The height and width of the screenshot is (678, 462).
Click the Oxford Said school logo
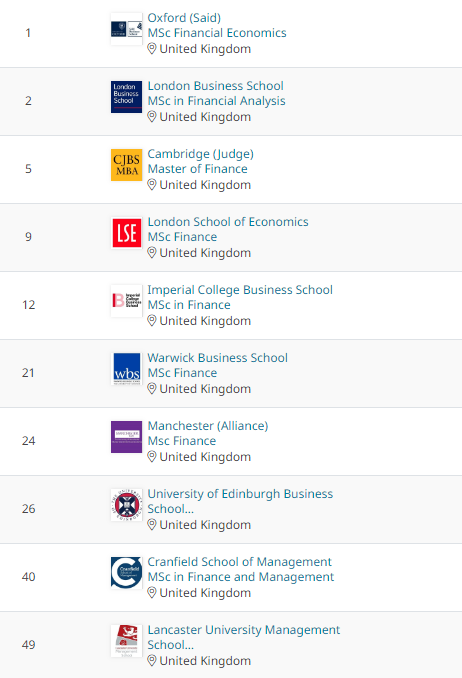click(x=126, y=29)
